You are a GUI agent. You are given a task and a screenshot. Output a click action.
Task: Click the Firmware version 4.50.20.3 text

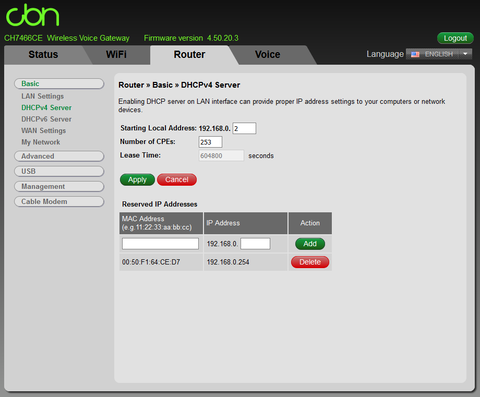pyautogui.click(x=191, y=38)
